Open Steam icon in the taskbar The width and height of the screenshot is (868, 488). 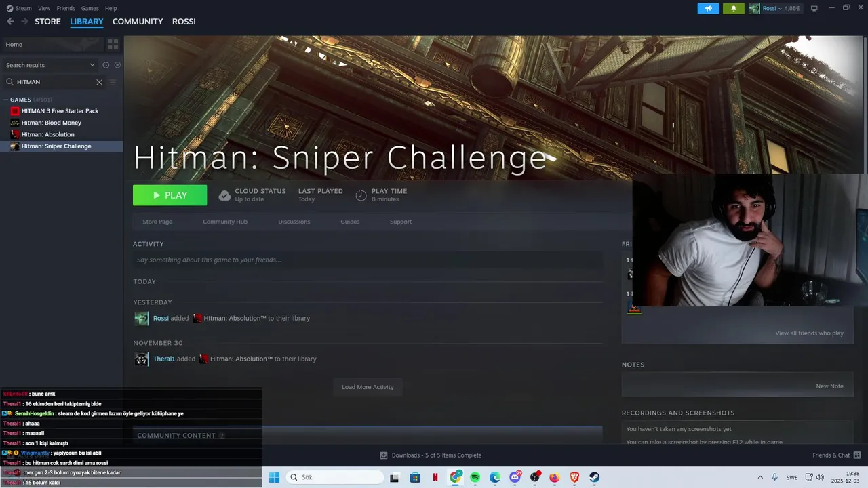(x=594, y=477)
